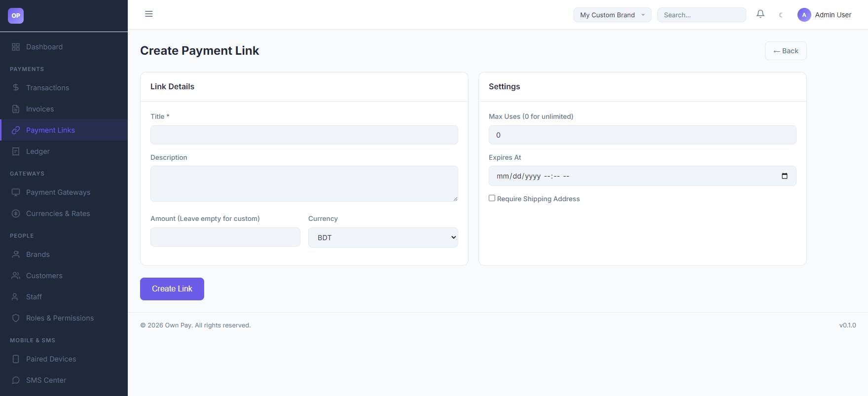Open Payment Gateways menu item

pyautogui.click(x=64, y=192)
